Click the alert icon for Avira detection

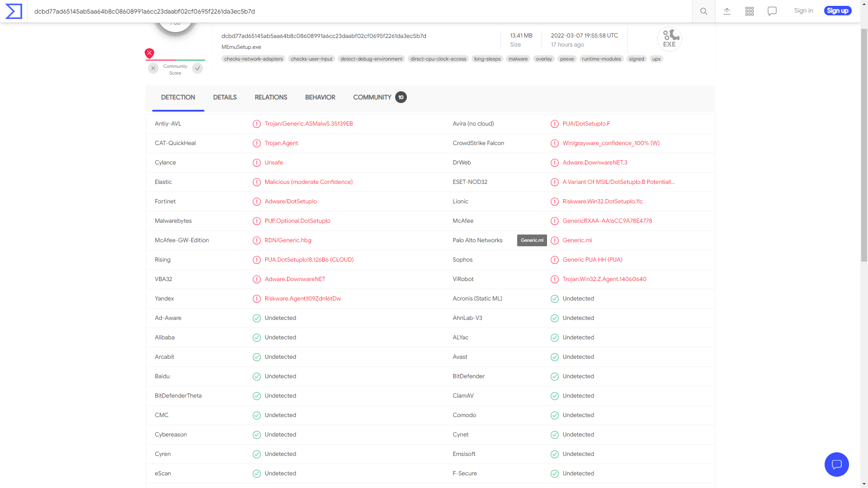[555, 124]
